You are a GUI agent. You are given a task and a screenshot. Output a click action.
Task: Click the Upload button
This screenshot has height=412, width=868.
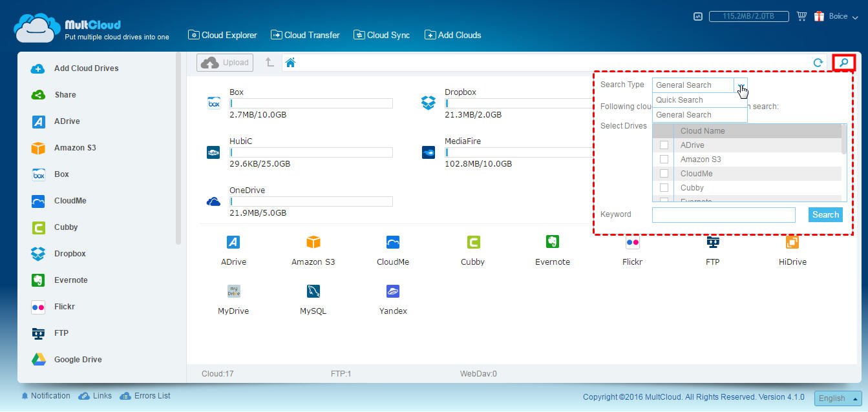click(x=225, y=63)
